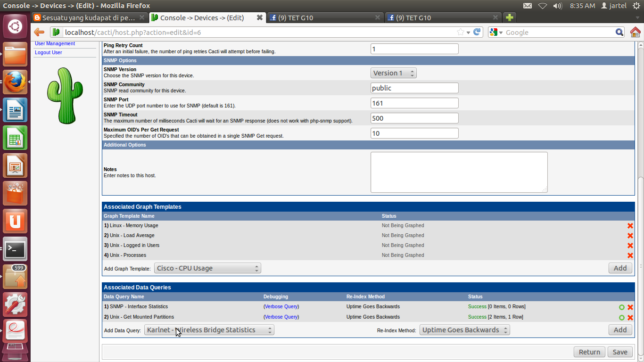This screenshot has width=644, height=362.
Task: Open Update Manager showing 599 updates
Action: click(x=15, y=277)
